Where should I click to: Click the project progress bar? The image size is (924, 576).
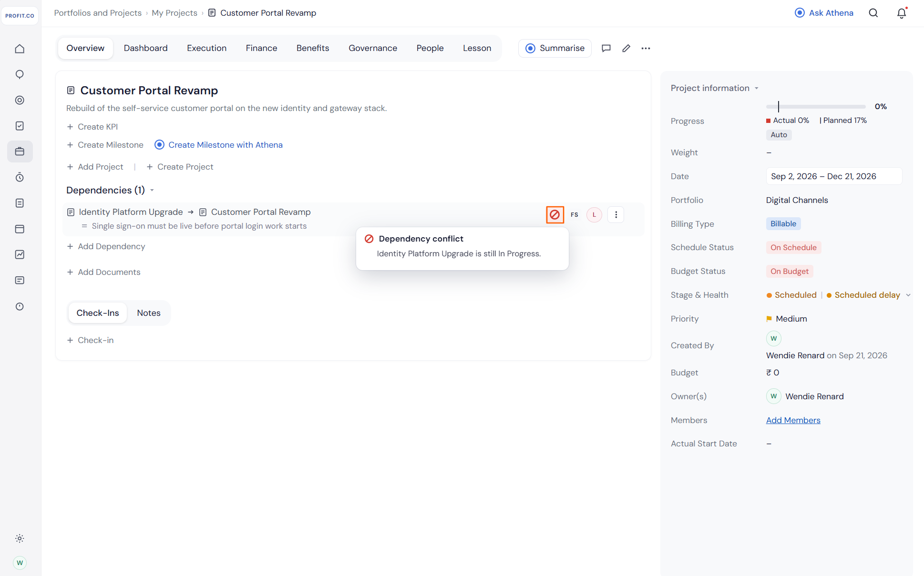[x=816, y=107]
